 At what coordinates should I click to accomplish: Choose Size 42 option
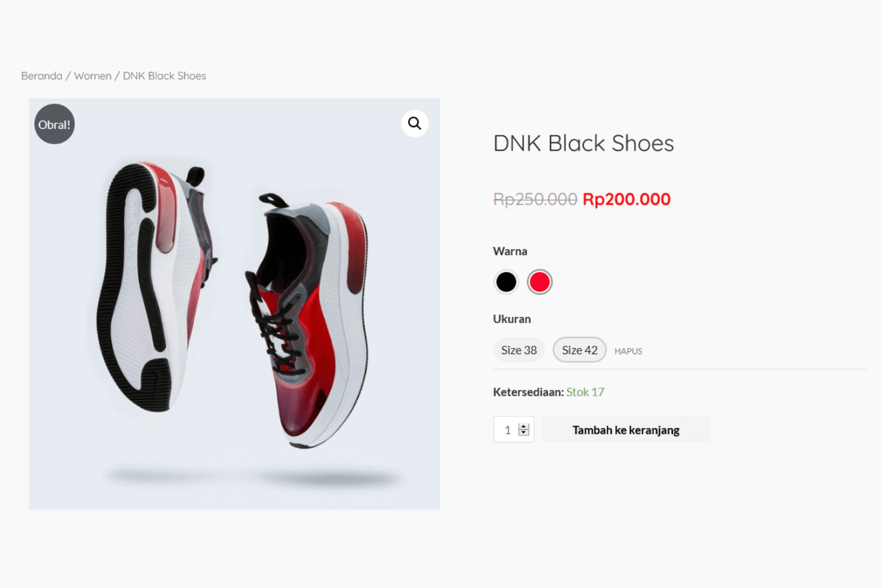[579, 350]
